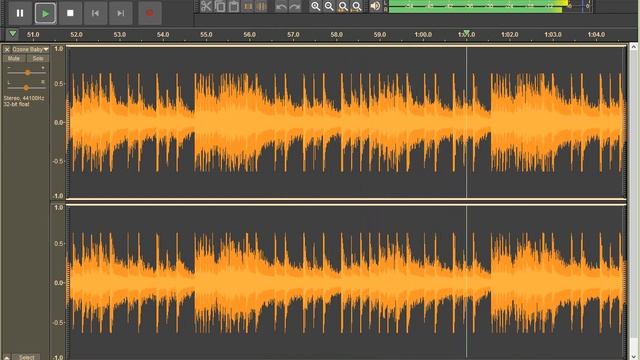This screenshot has height=360, width=640.
Task: Fit project to width zoom icon
Action: (357, 6)
